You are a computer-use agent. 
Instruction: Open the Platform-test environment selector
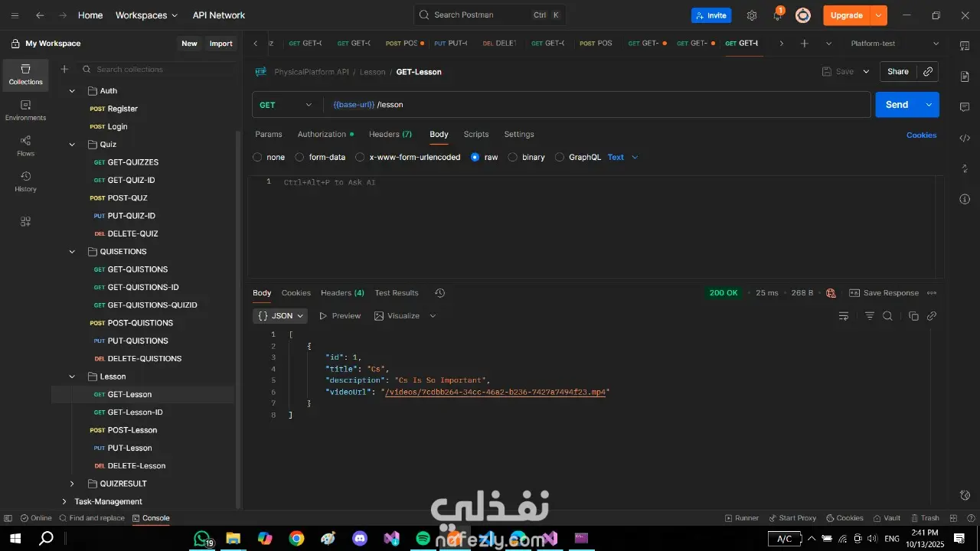coord(894,44)
